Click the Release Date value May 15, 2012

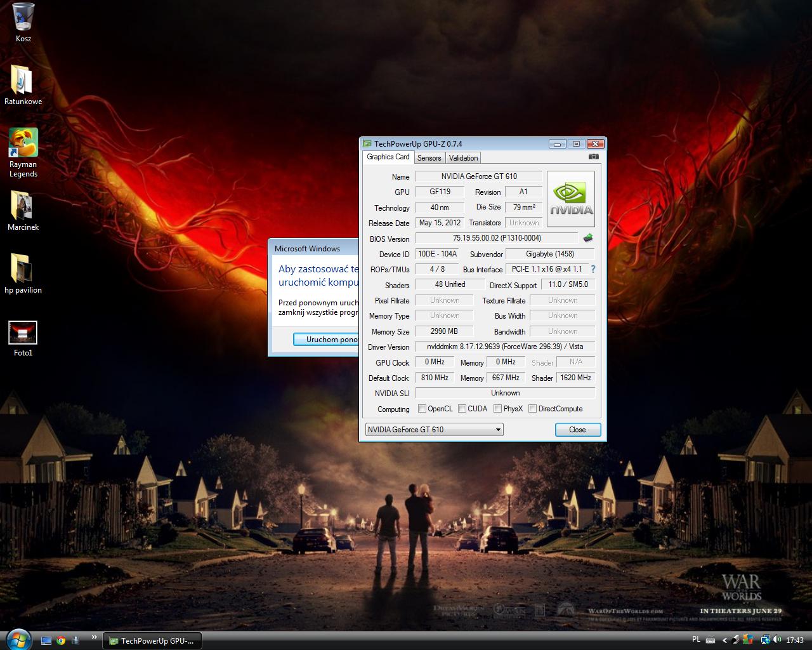440,223
